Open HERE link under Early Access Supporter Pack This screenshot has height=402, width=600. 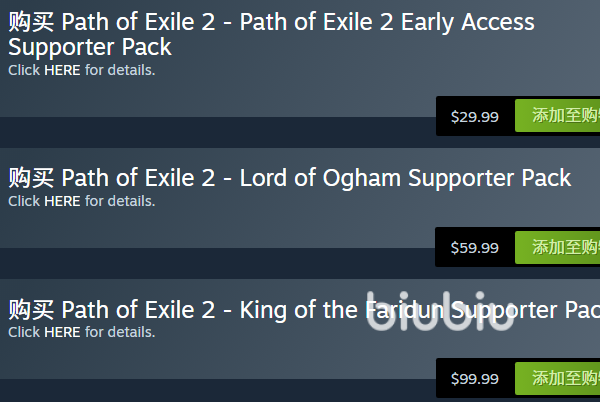[x=62, y=70]
